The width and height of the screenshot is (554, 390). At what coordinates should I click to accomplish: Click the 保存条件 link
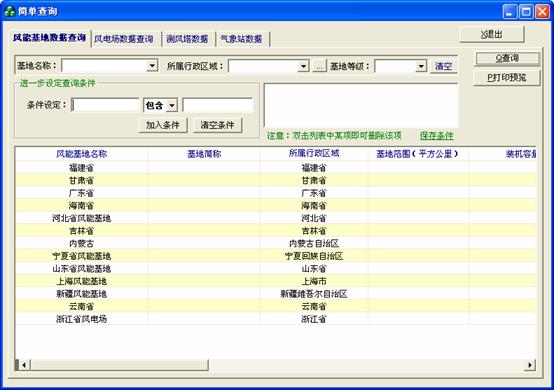(437, 136)
